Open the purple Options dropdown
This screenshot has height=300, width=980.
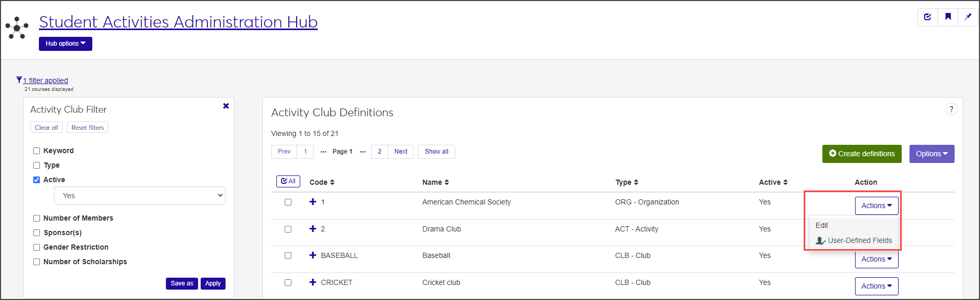[x=931, y=154]
